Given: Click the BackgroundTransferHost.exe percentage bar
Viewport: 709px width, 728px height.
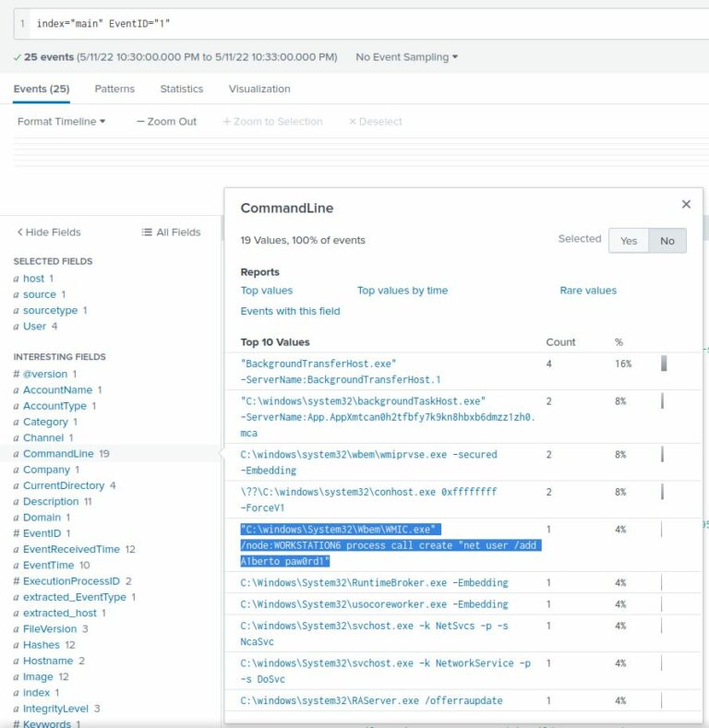Looking at the screenshot, I should [x=664, y=364].
